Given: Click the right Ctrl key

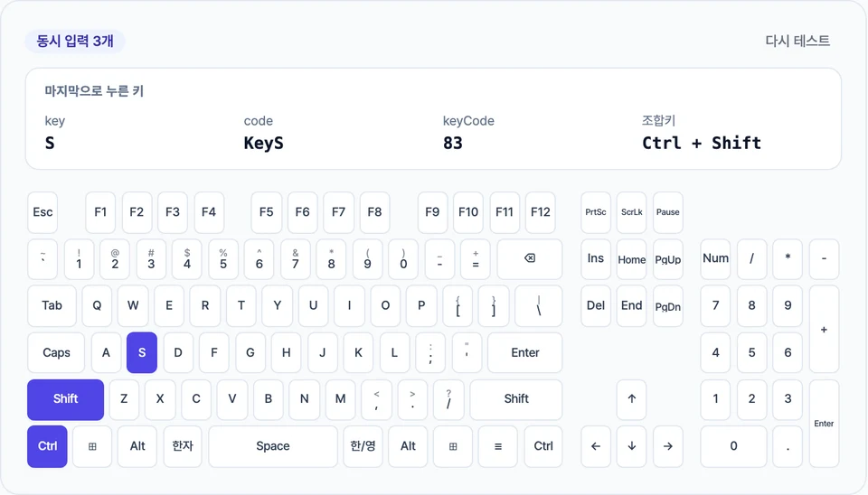Looking at the screenshot, I should tap(543, 446).
